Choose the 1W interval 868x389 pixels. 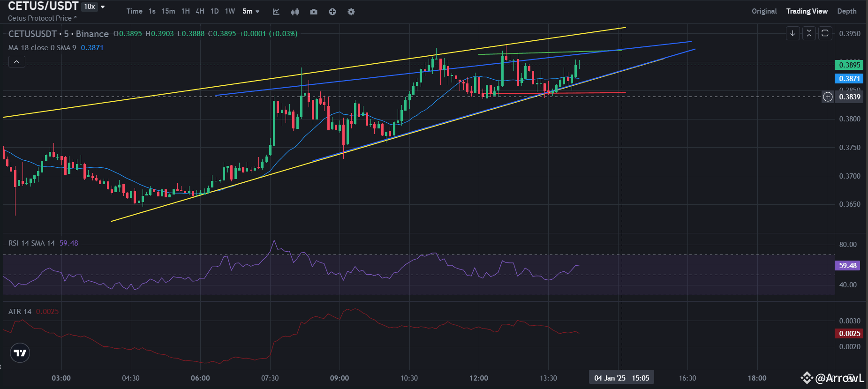pyautogui.click(x=230, y=11)
